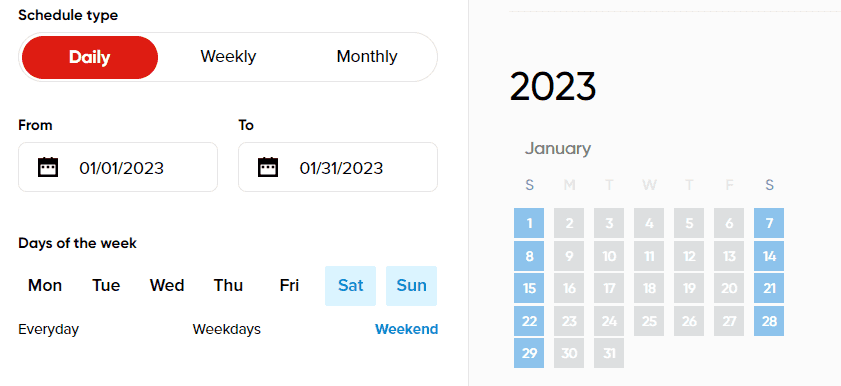This screenshot has height=386, width=841.
Task: Select the Daily schedule type
Action: pyautogui.click(x=90, y=57)
